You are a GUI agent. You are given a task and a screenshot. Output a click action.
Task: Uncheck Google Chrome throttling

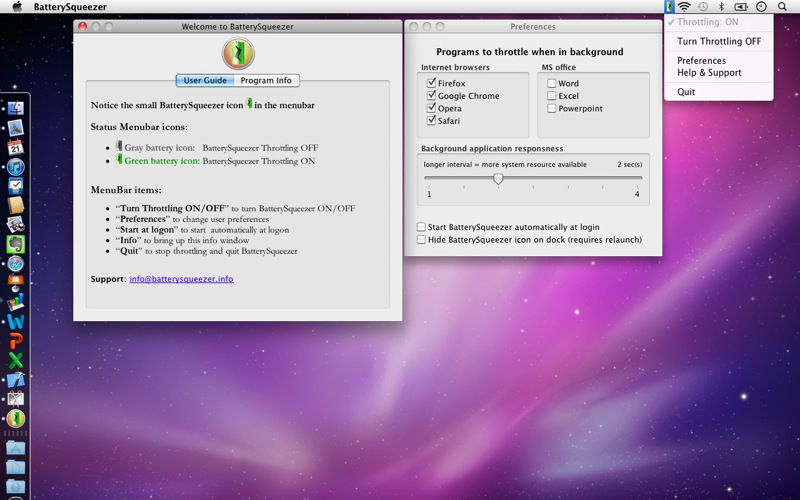click(x=432, y=95)
